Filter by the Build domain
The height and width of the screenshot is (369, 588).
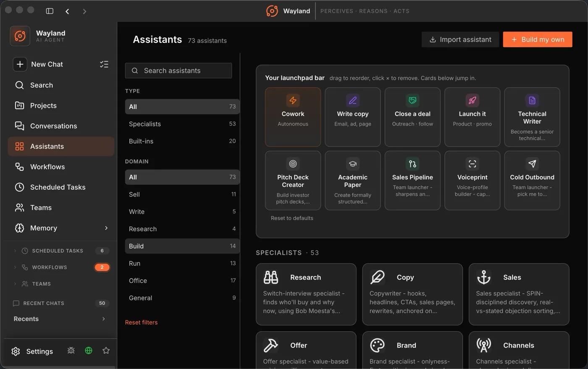(182, 246)
